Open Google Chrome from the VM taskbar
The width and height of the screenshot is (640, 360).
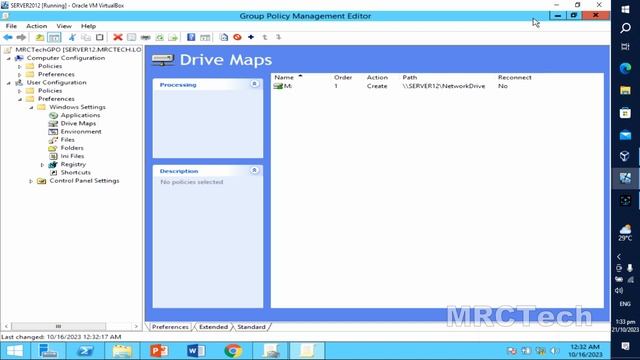coord(233,351)
